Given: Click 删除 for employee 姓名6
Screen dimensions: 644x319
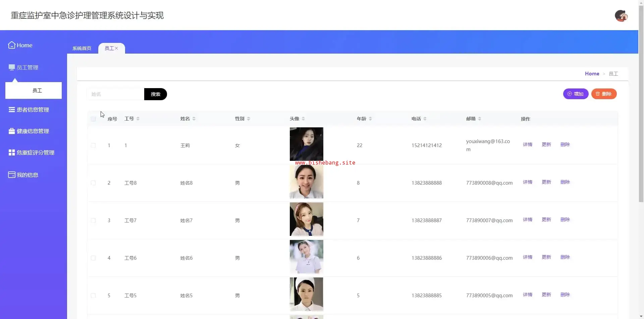Looking at the screenshot, I should (x=565, y=257).
